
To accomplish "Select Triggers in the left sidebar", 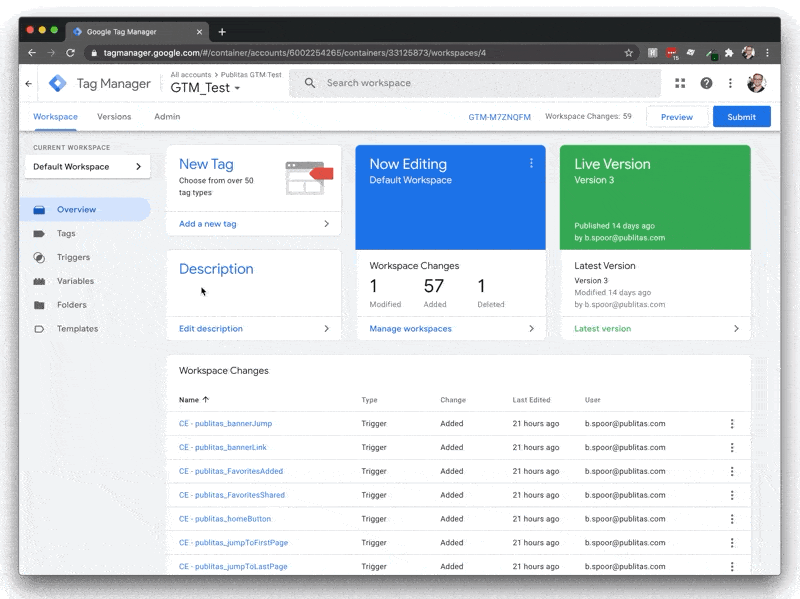I will (x=76, y=257).
